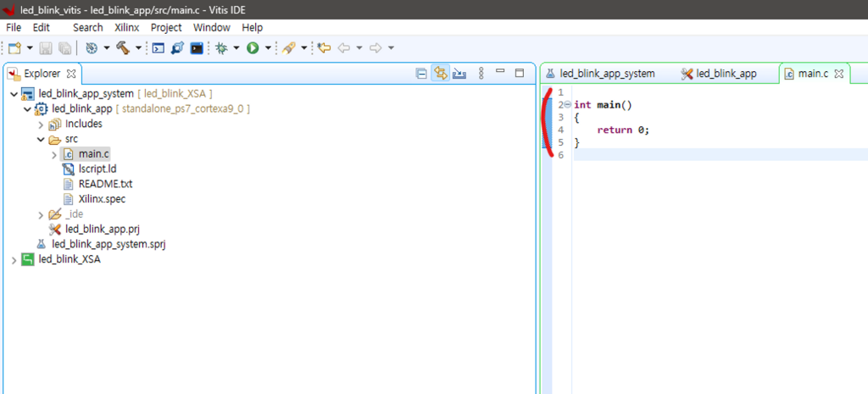Image resolution: width=868 pixels, height=394 pixels.
Task: Open the highlighter pen dropdown arrow
Action: point(304,48)
